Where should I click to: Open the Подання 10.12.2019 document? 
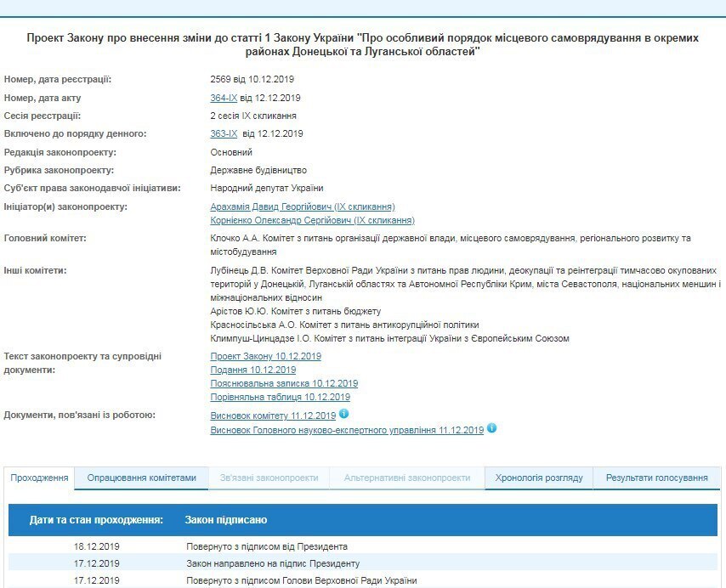pyautogui.click(x=252, y=370)
